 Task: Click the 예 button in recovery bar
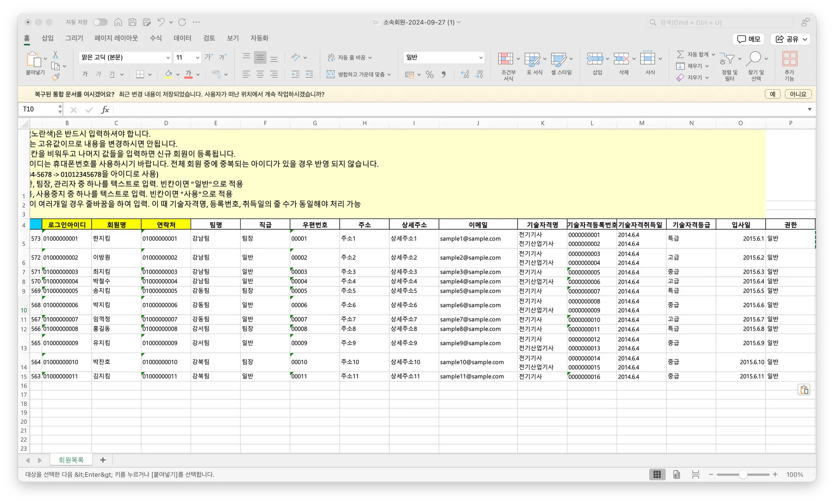pyautogui.click(x=772, y=94)
